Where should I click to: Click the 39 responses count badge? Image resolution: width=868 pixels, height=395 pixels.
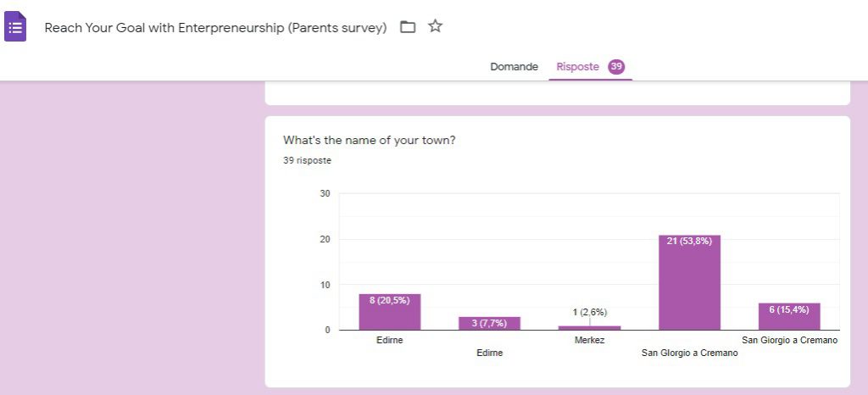point(616,67)
